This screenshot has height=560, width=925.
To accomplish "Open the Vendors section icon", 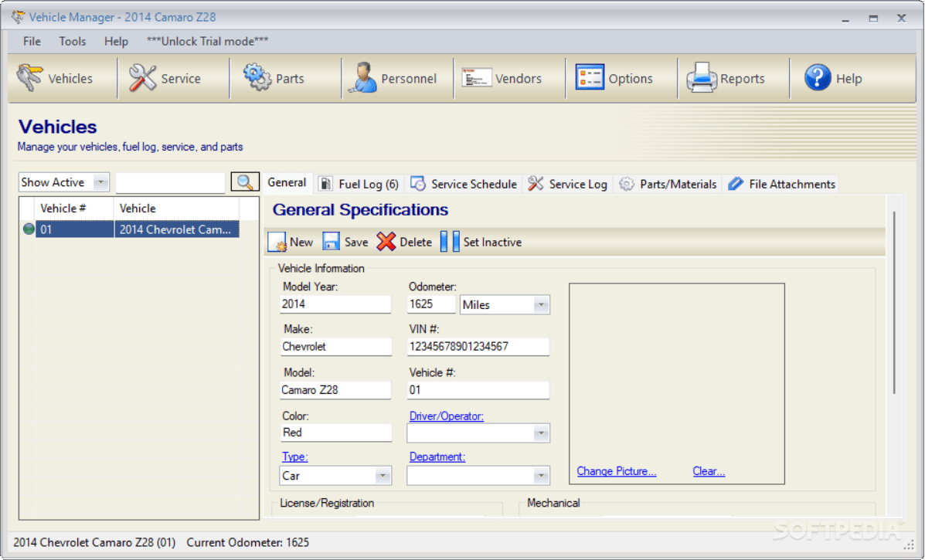I will [x=477, y=78].
